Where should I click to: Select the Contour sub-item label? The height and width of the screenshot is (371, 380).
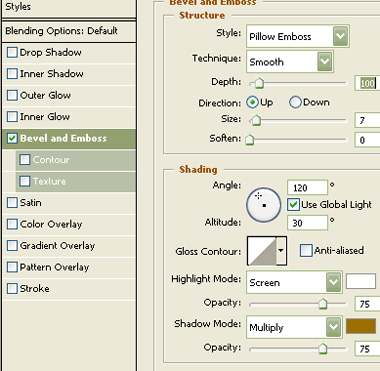pos(51,160)
